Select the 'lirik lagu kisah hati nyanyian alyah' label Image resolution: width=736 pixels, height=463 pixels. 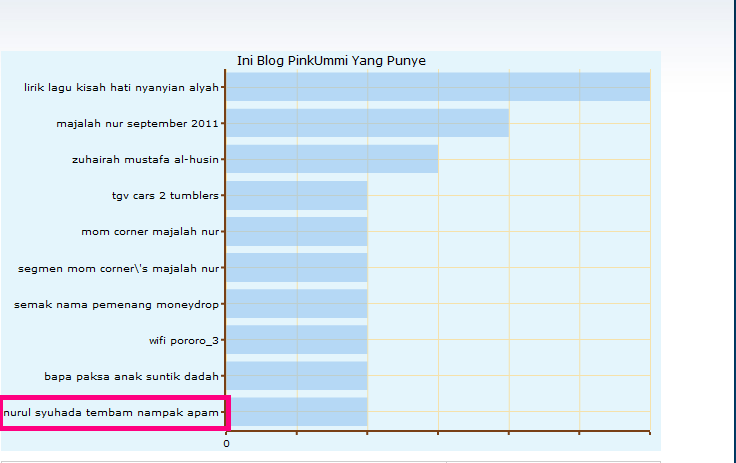tap(121, 87)
